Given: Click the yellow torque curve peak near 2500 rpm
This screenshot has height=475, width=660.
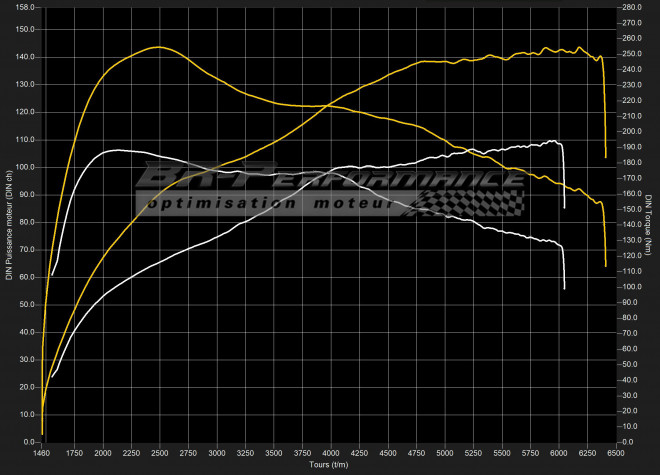Looking at the screenshot, I should tap(159, 47).
